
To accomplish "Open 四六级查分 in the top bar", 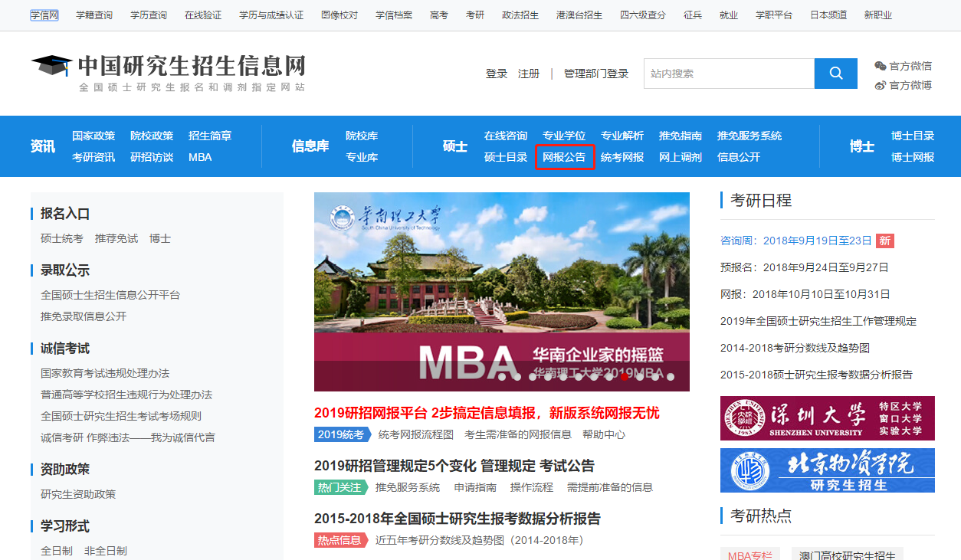I will (643, 15).
